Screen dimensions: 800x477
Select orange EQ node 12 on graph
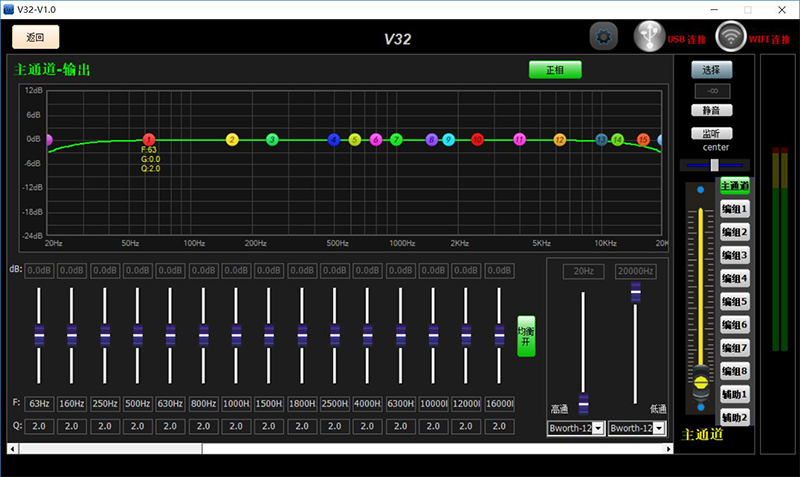[559, 139]
